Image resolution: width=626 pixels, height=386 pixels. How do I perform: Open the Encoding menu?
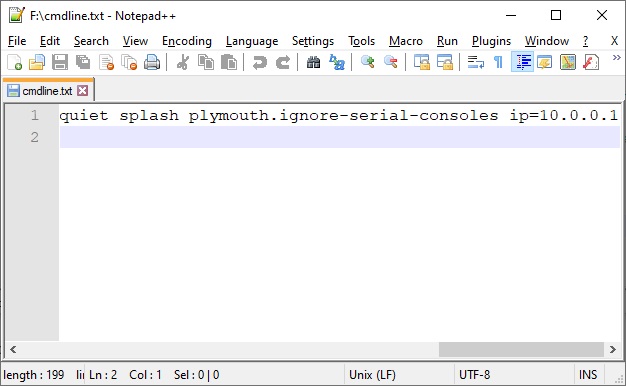(x=186, y=41)
